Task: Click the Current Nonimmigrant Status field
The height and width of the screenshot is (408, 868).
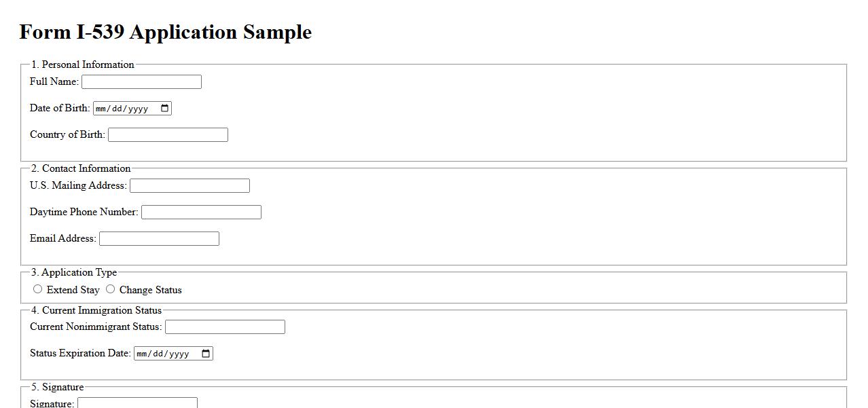Action: pyautogui.click(x=225, y=327)
